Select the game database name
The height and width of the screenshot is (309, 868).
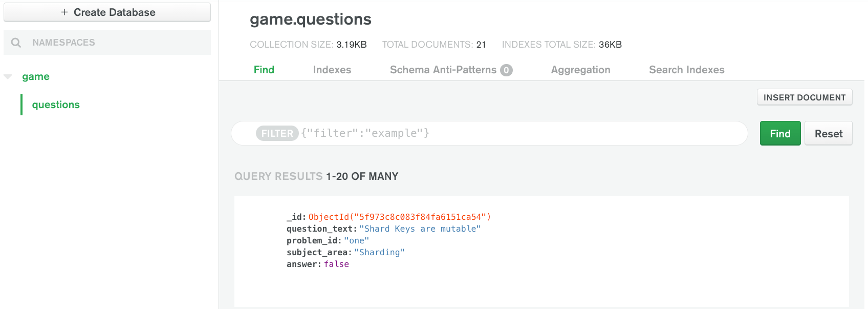click(x=36, y=77)
